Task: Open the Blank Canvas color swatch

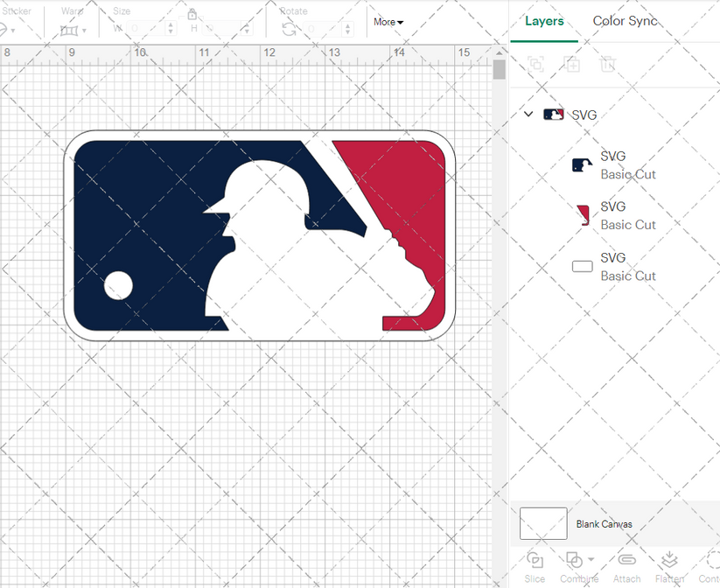Action: (x=542, y=523)
